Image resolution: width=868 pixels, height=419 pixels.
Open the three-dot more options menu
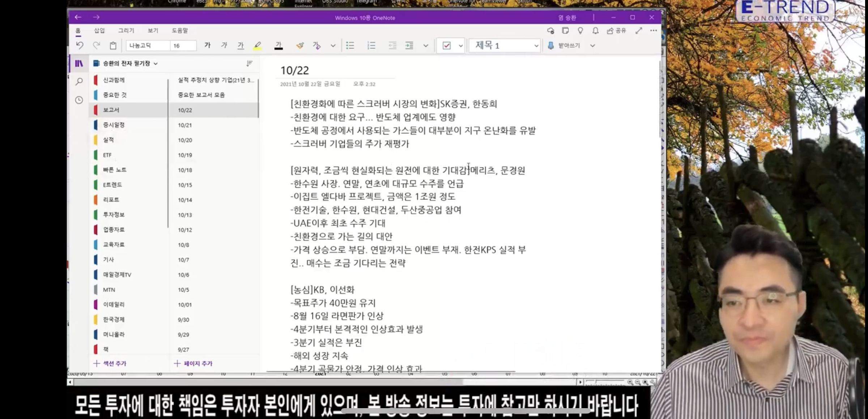[654, 31]
